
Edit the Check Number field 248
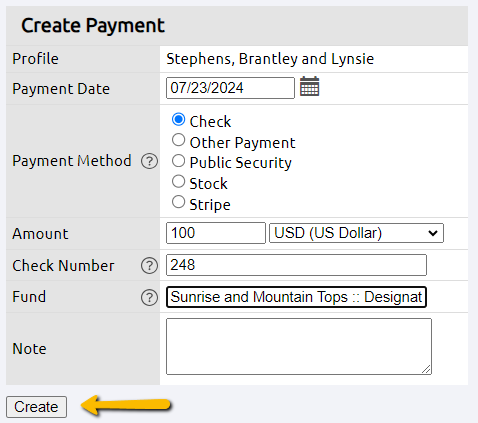tap(296, 265)
